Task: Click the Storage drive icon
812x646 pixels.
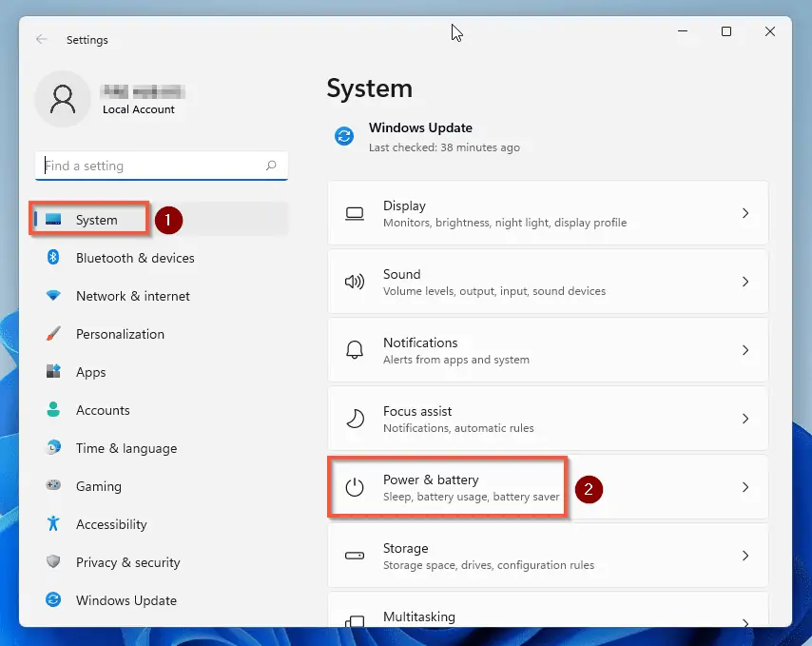Action: 355,556
